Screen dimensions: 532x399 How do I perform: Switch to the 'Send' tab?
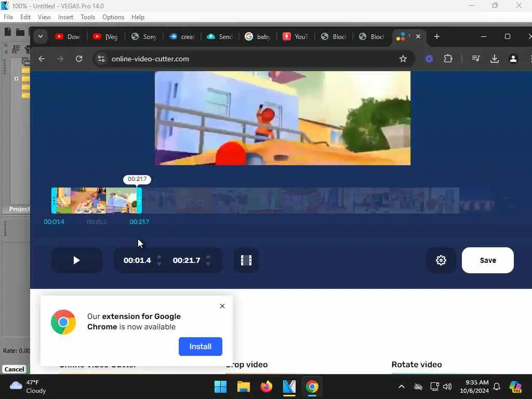point(220,37)
